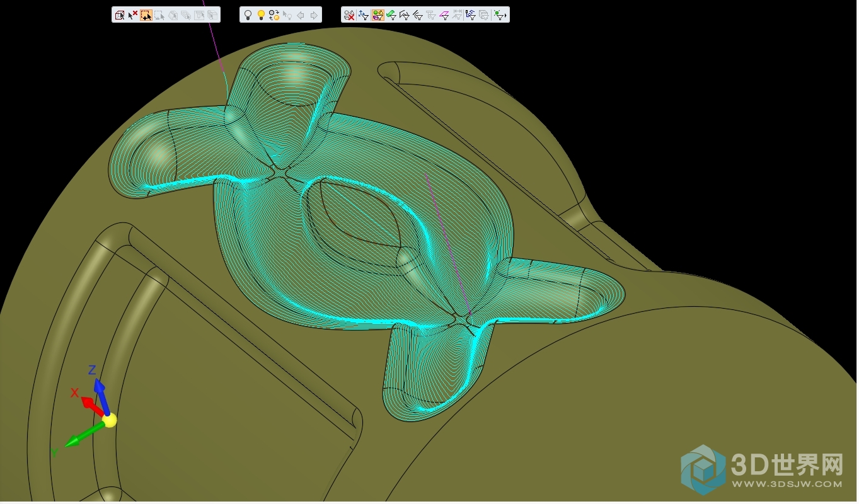This screenshot has width=859, height=504.
Task: Enable the toolpath motion selection filter
Action: click(x=471, y=15)
